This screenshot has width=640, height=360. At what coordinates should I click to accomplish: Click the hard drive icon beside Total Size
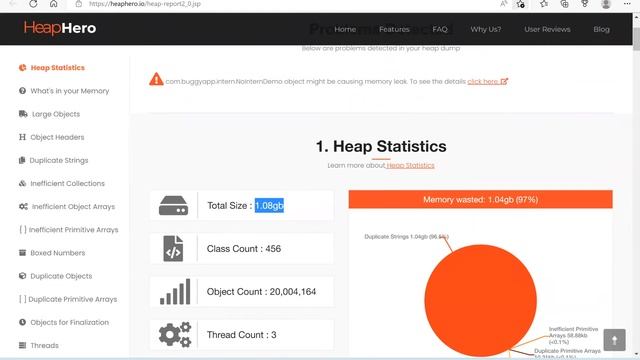(173, 205)
